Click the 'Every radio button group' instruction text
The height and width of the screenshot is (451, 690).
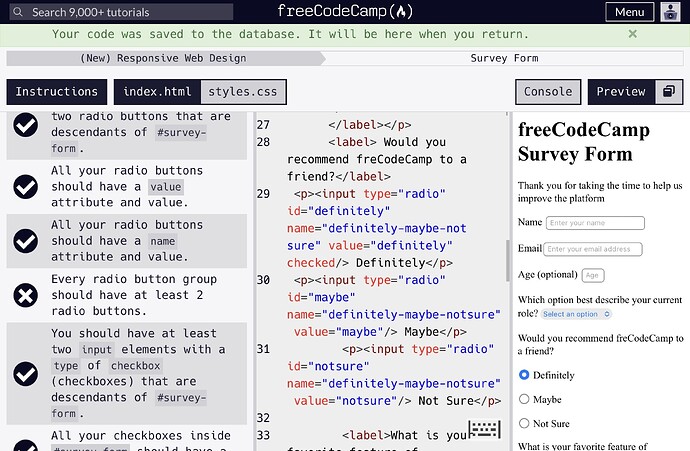point(134,295)
